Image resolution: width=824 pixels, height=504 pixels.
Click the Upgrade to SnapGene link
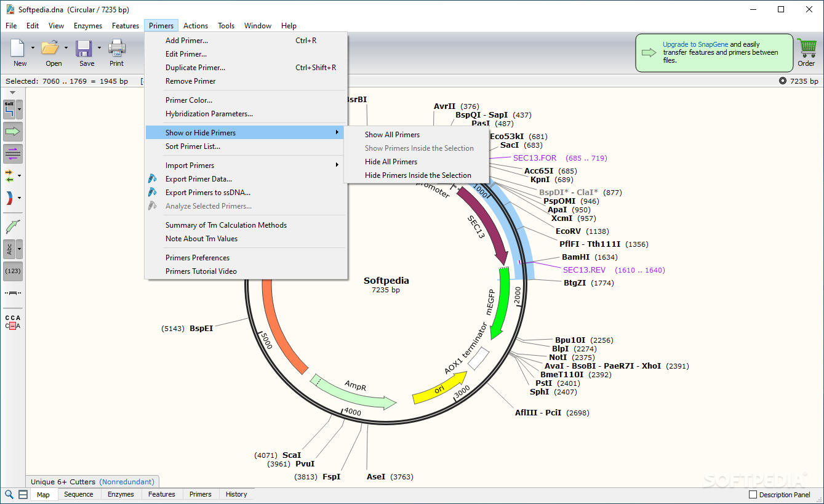click(x=695, y=44)
